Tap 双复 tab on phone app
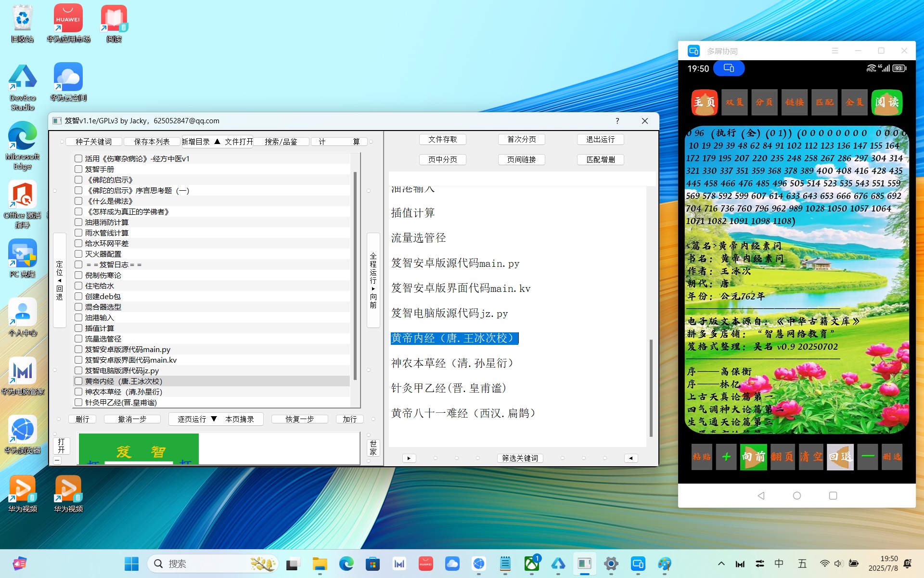924x578 pixels. click(x=734, y=102)
